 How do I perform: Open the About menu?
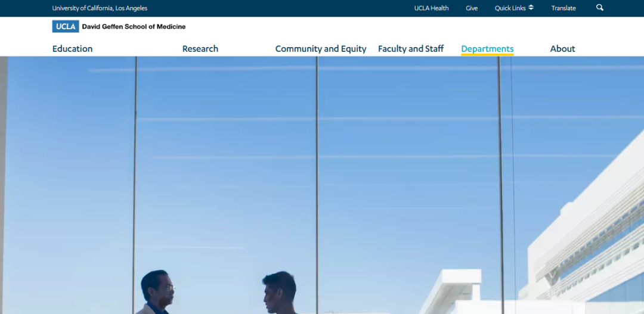point(562,49)
